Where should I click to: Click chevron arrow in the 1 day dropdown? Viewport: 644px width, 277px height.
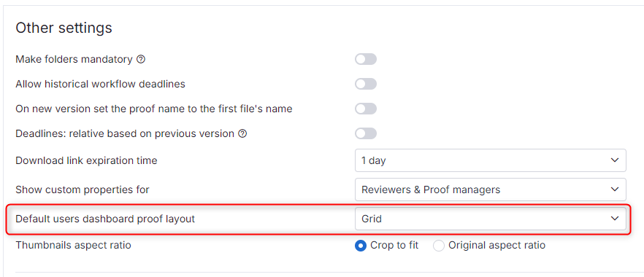615,160
